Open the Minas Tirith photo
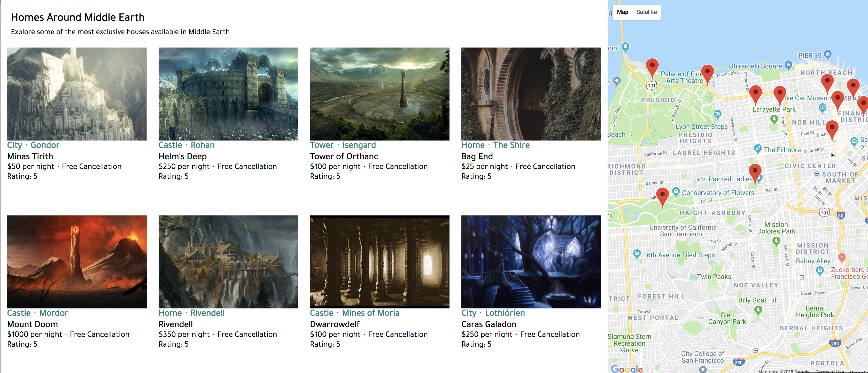Screen dimensions: 868x373 pyautogui.click(x=77, y=94)
